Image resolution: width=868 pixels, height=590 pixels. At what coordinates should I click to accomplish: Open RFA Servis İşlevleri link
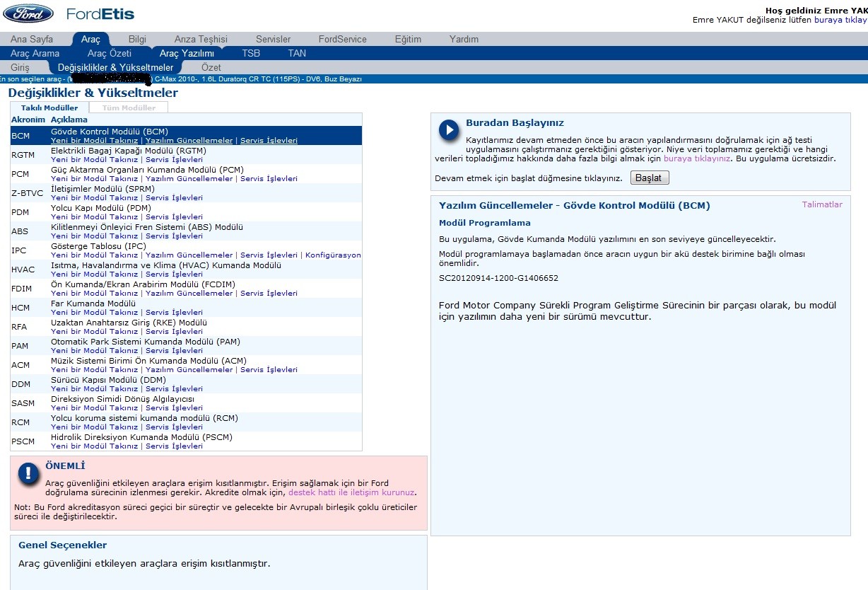coord(174,332)
